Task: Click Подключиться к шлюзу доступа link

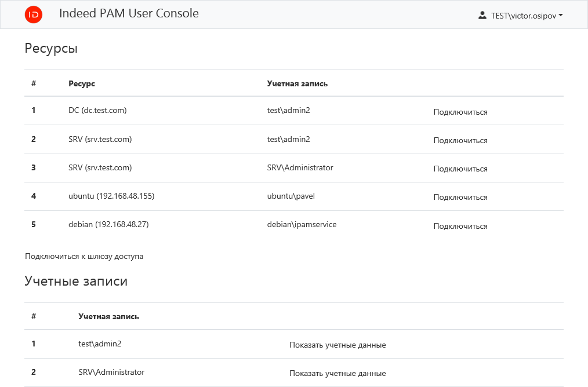Action: point(84,256)
